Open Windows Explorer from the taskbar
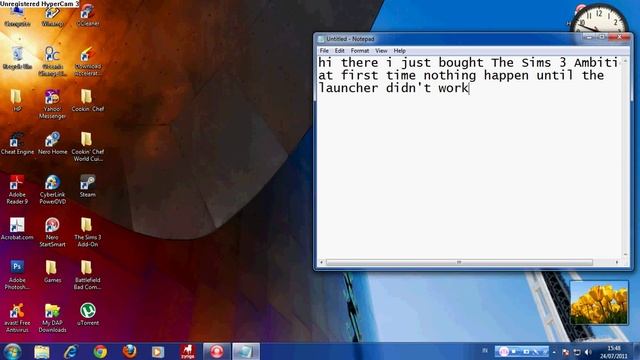This screenshot has height=360, width=640. (x=42, y=351)
